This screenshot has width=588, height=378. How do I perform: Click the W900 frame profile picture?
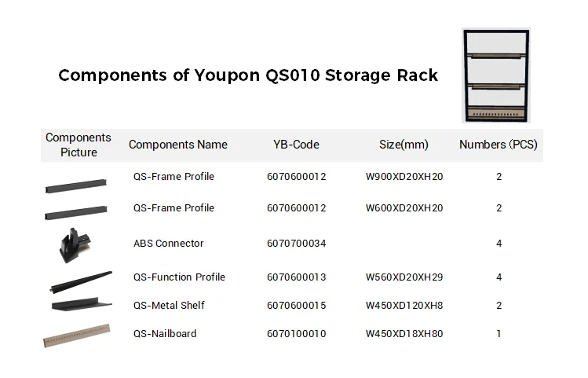(76, 183)
